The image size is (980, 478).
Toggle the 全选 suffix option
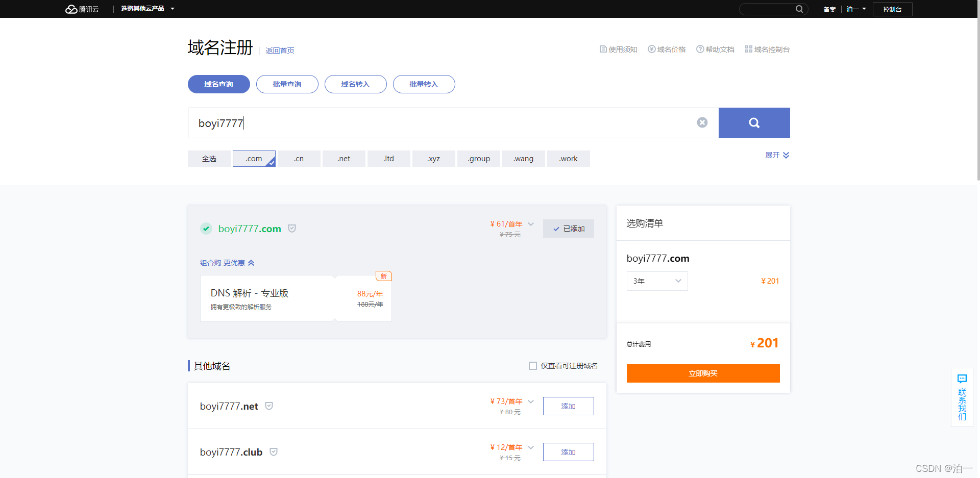[209, 159]
